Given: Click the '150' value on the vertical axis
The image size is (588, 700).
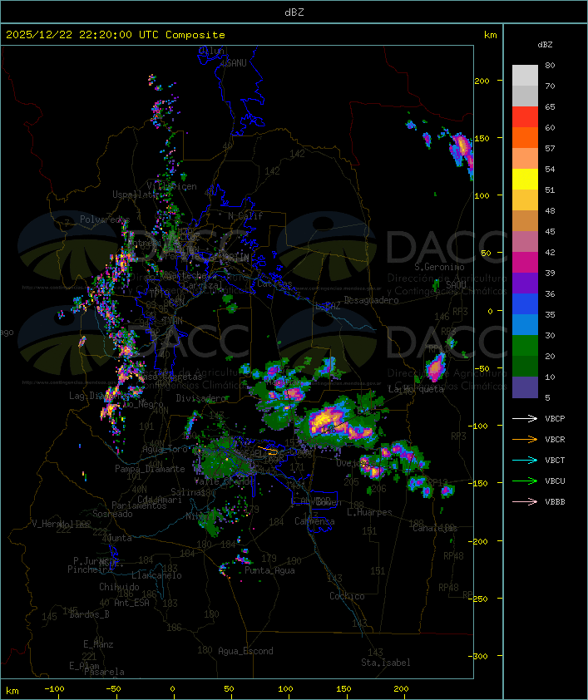Looking at the screenshot, I should point(482,138).
